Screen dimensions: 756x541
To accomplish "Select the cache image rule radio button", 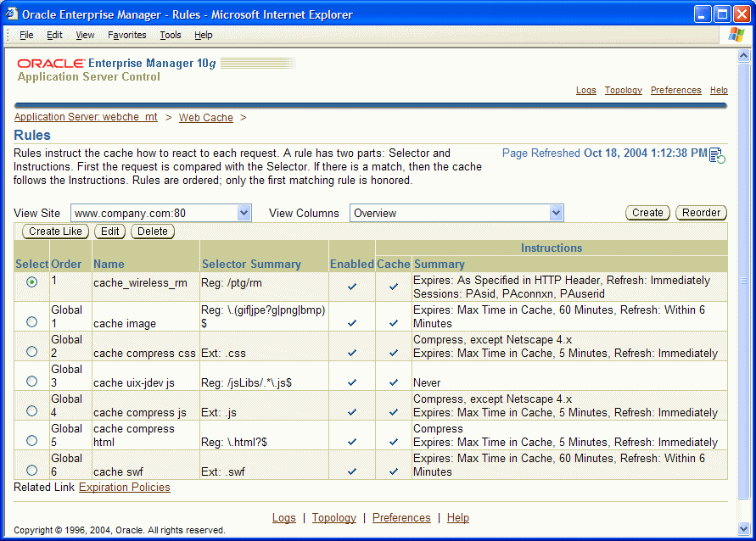I will click(32, 321).
